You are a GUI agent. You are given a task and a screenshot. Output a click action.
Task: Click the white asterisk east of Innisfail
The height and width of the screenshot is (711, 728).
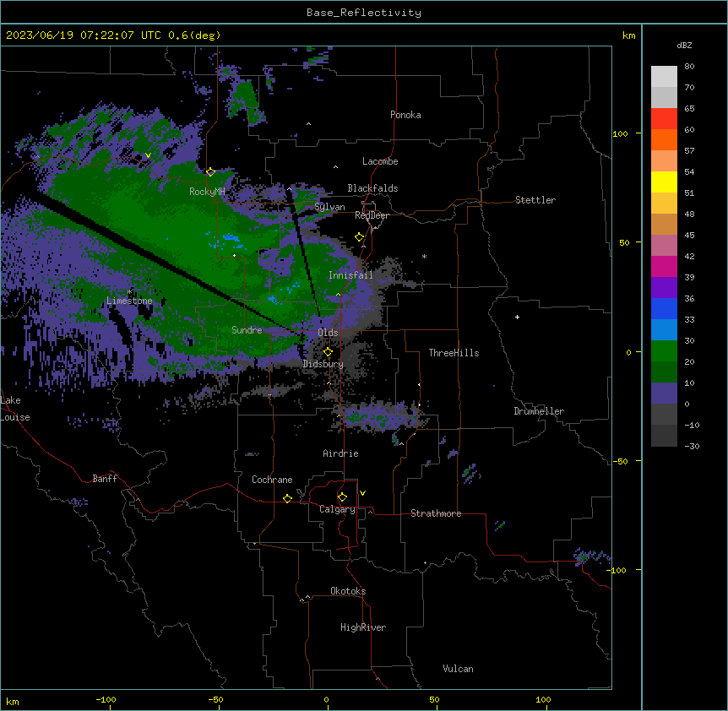424,256
